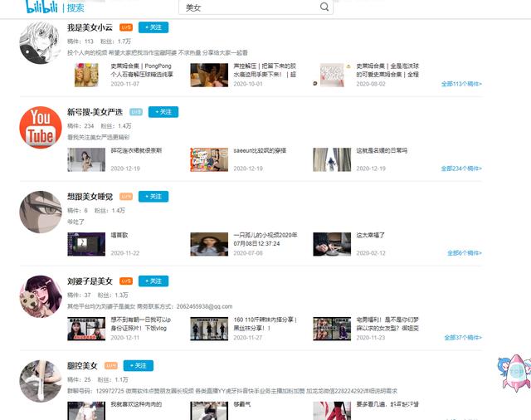The image size is (531, 420).
Task: Follow the user 刘婆子是美女
Action: pos(153,281)
